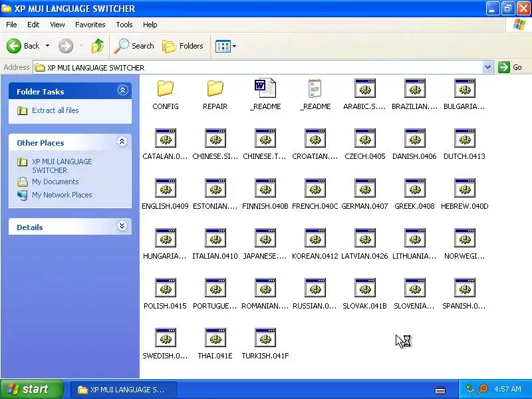Select the HEBREW.040D file icon
The image size is (532, 399).
click(464, 188)
